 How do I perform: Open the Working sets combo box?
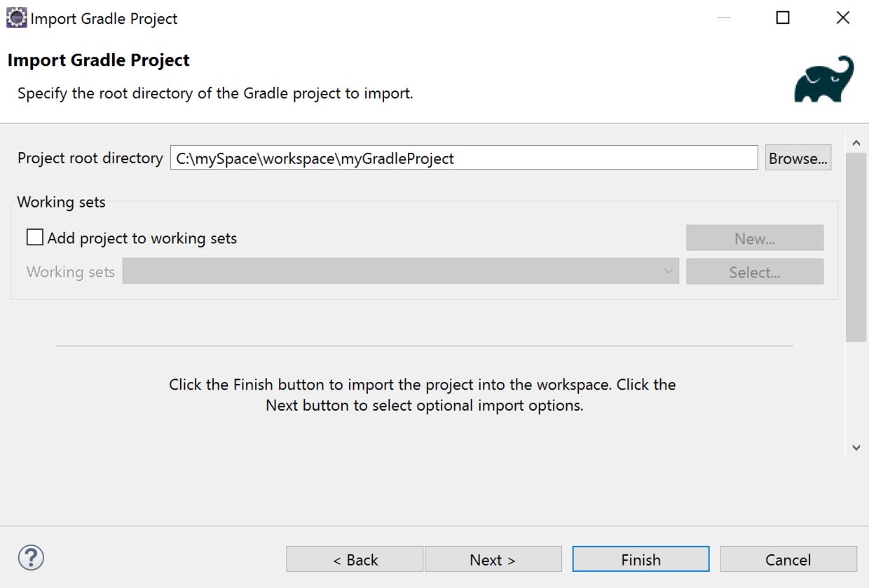(400, 271)
